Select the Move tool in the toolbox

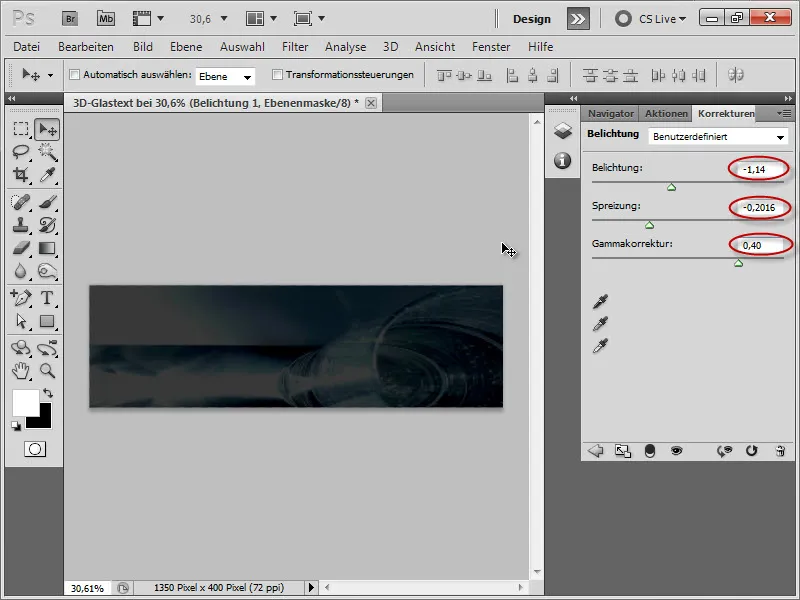47,130
